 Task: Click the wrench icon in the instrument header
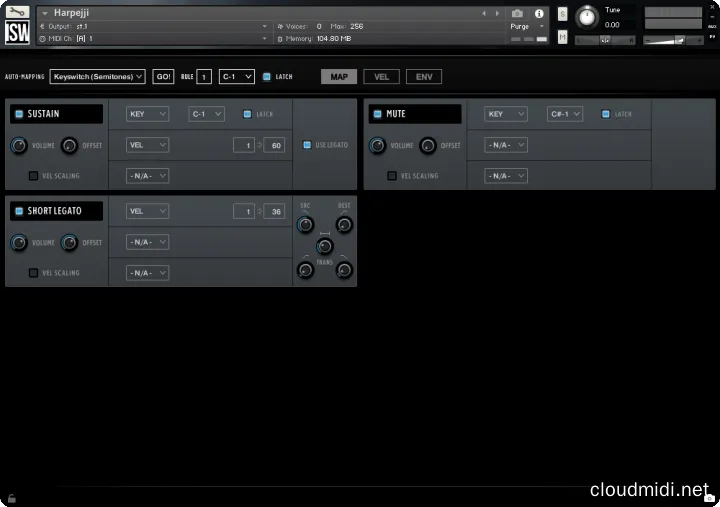click(17, 13)
